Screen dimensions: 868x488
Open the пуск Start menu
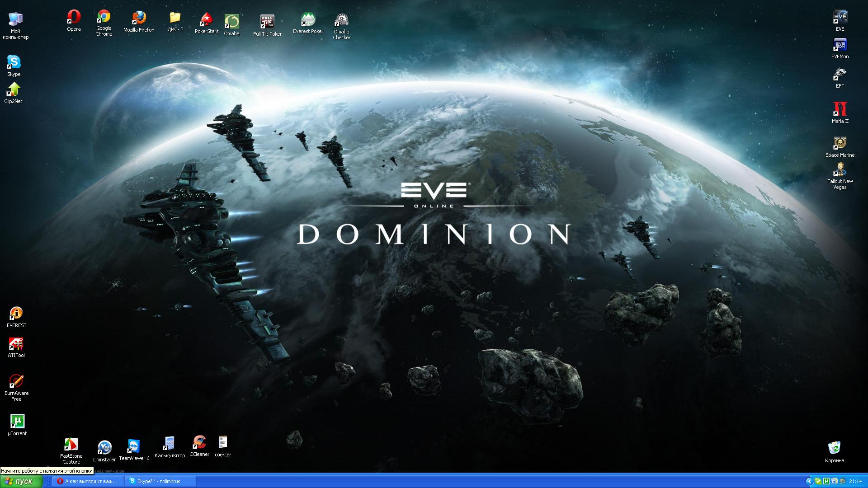(21, 482)
